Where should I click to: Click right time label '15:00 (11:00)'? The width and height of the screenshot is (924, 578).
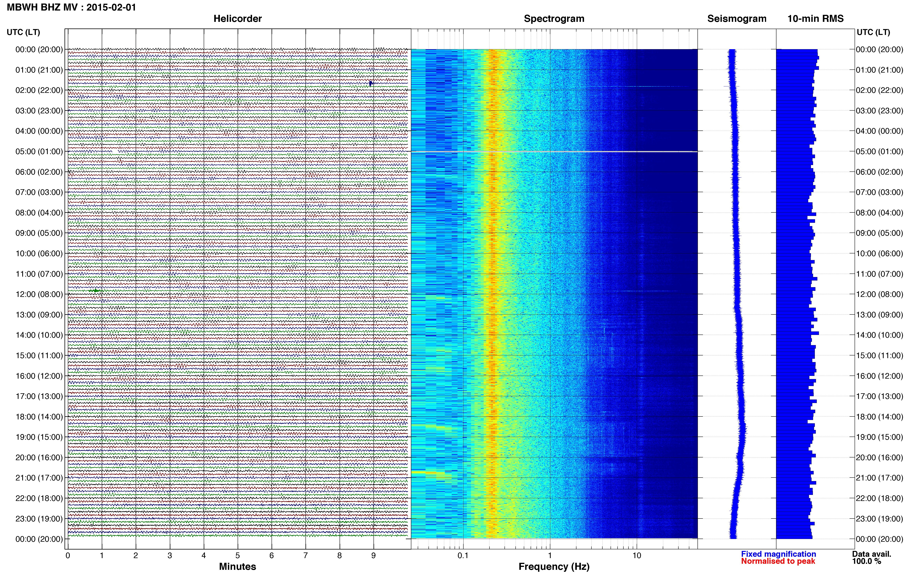click(x=879, y=355)
